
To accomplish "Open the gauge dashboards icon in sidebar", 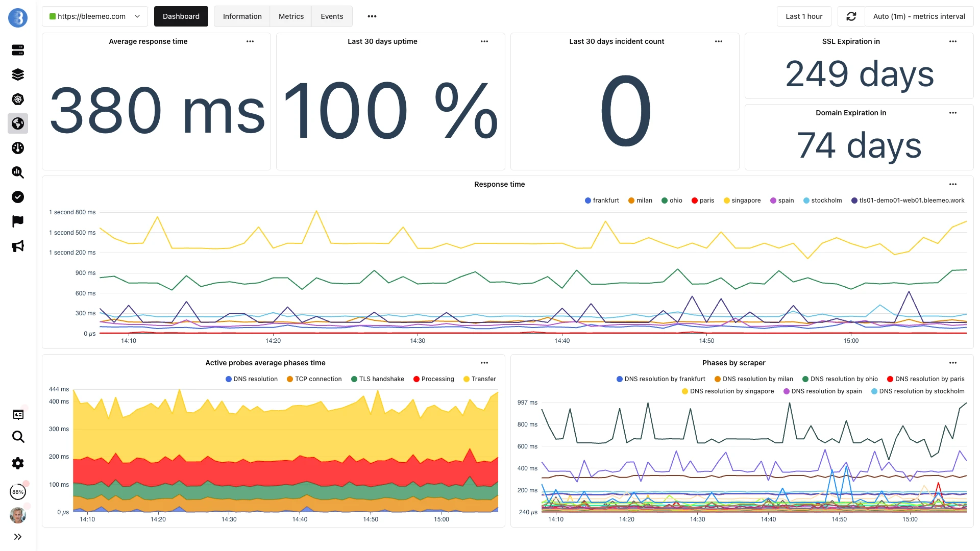I will (x=18, y=148).
